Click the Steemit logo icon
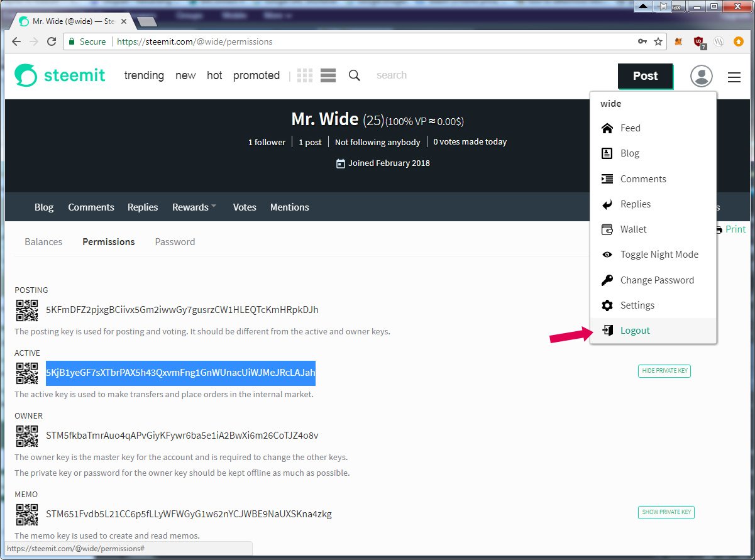 (26, 75)
